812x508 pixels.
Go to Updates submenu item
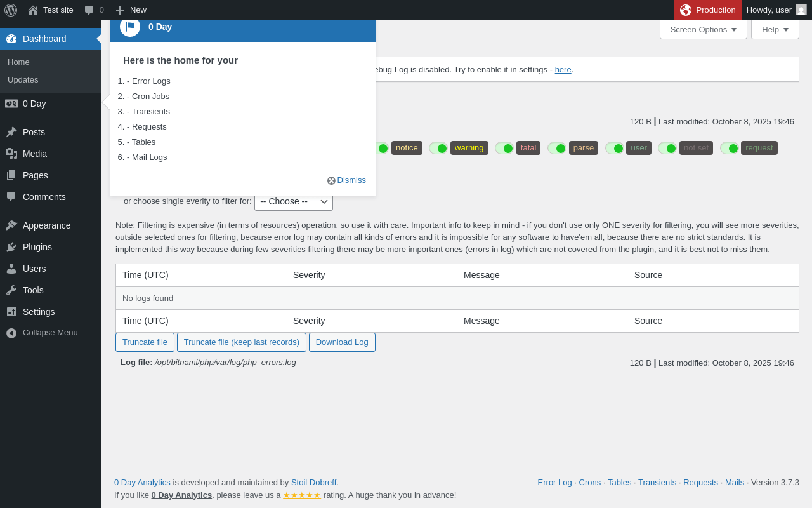coord(23,79)
